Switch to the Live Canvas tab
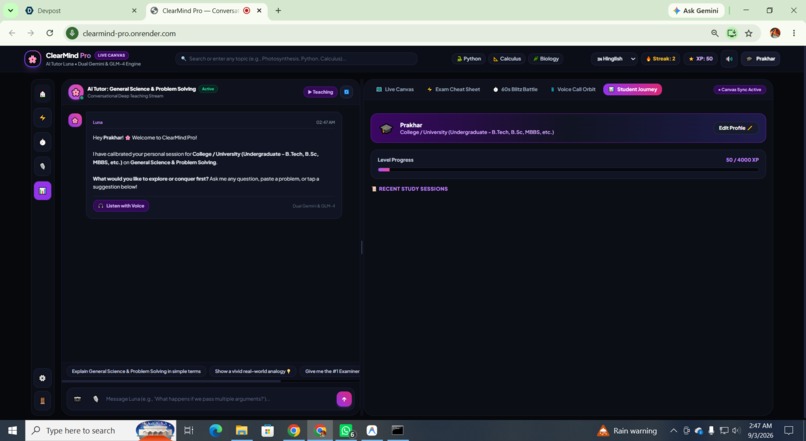 pyautogui.click(x=395, y=89)
